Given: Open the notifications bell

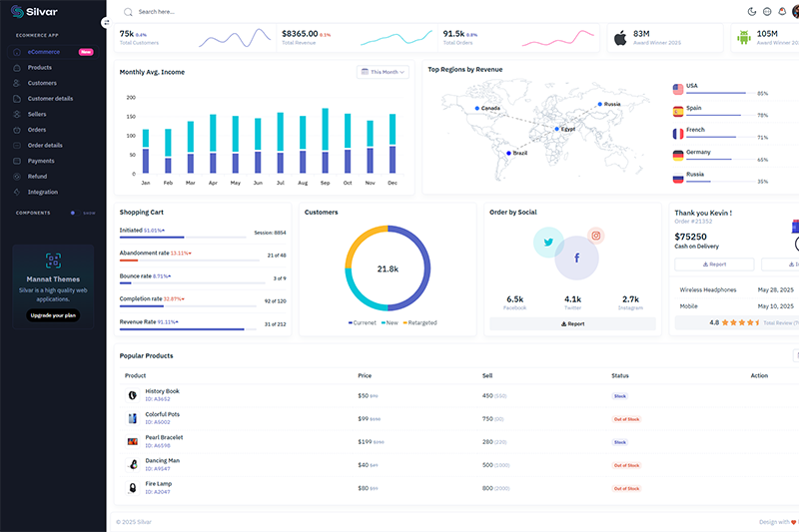Looking at the screenshot, I should (782, 12).
